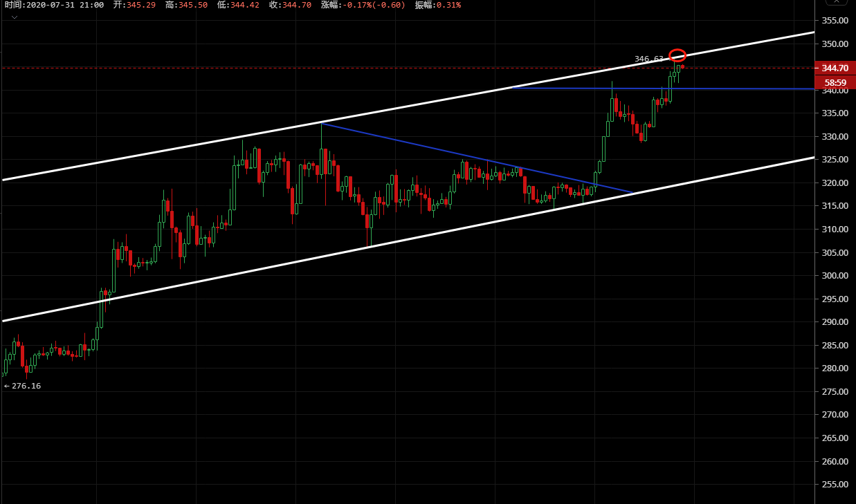Select the upper white channel trendline
Viewport: 856px width, 504px height.
pos(415,105)
